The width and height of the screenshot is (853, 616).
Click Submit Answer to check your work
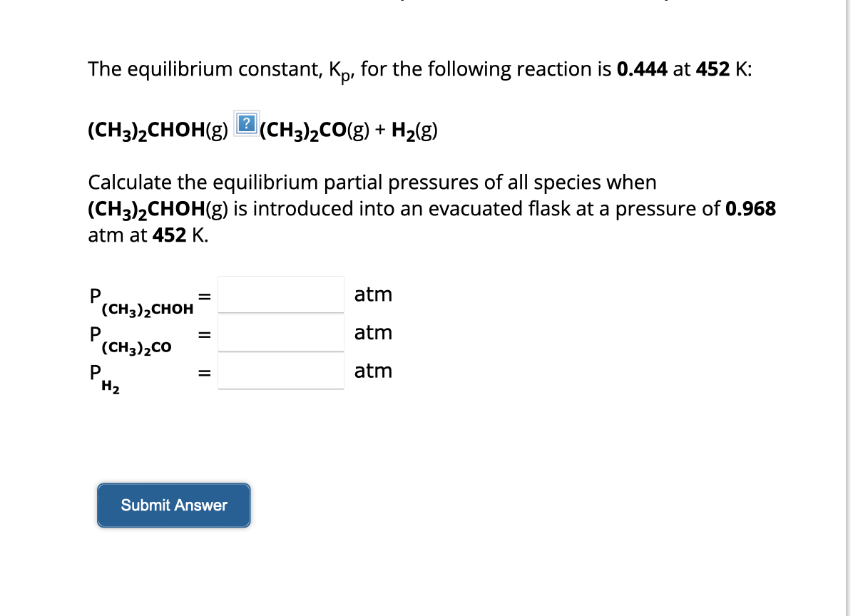pos(173,505)
